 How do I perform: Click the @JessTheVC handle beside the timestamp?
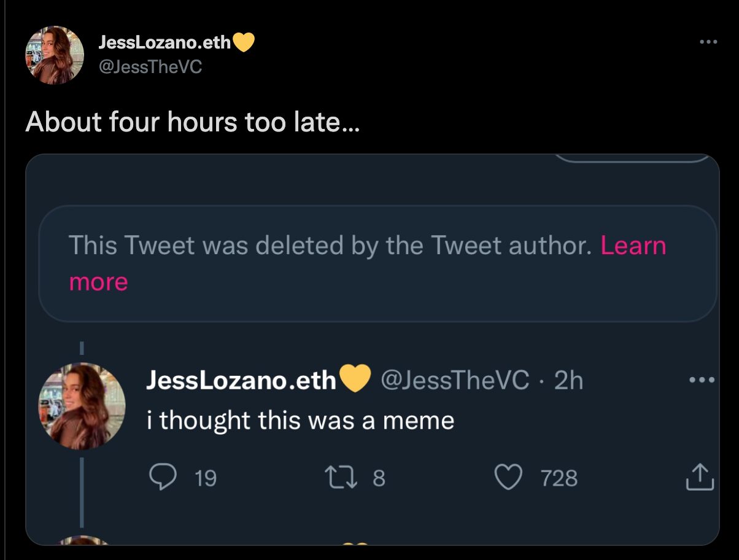(455, 380)
